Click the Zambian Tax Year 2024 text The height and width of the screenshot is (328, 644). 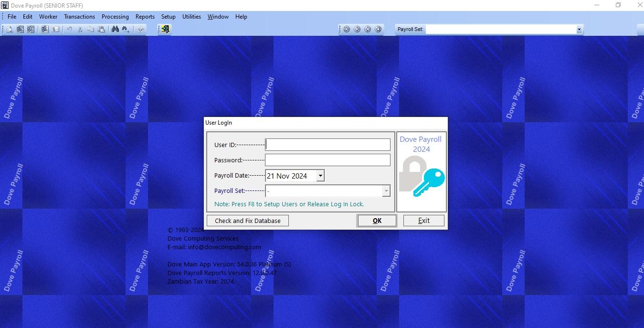(201, 281)
